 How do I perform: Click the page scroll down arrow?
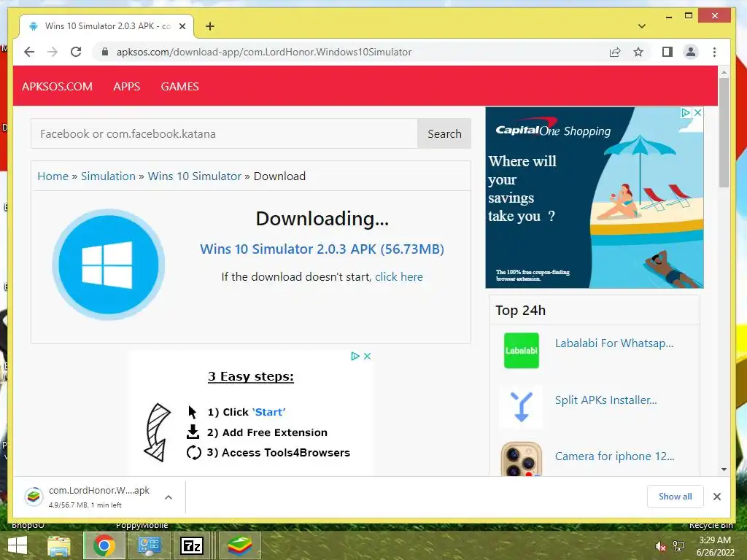tap(724, 470)
